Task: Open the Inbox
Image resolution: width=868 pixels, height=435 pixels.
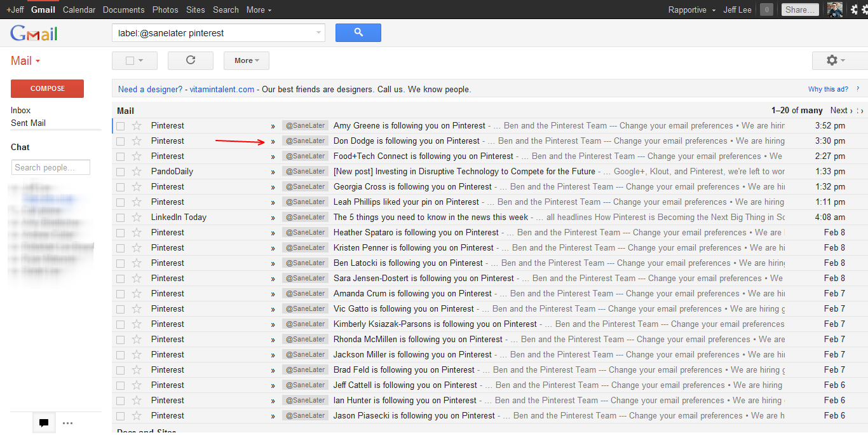Action: coord(21,110)
